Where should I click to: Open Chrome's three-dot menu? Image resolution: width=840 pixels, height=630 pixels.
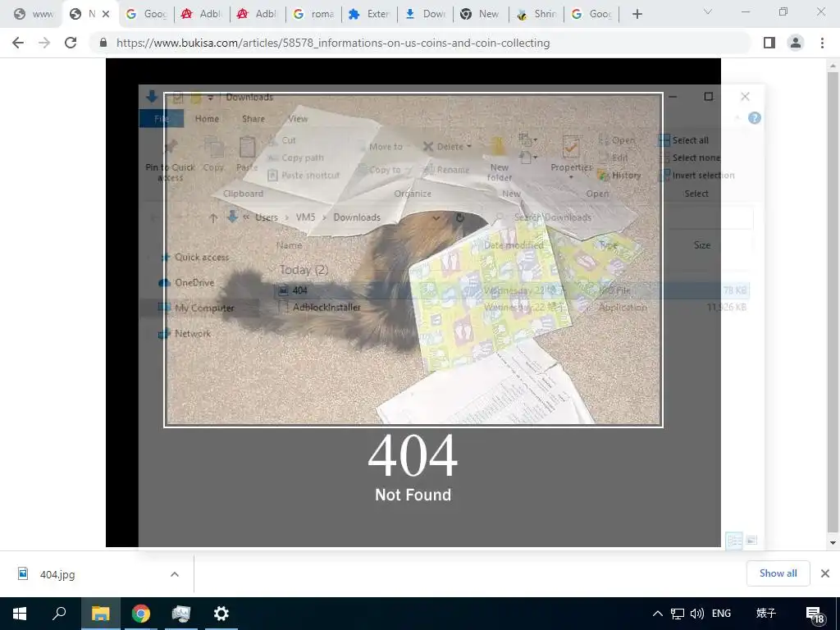coord(822,43)
